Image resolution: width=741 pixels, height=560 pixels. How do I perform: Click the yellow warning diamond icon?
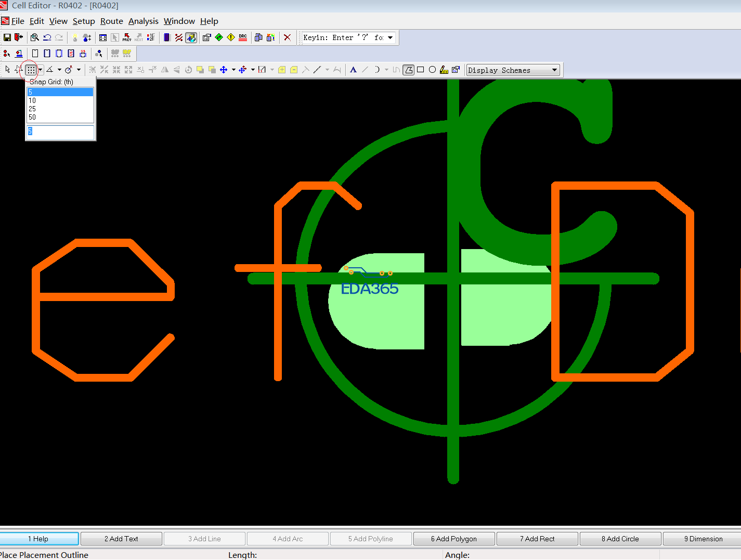coord(231,37)
